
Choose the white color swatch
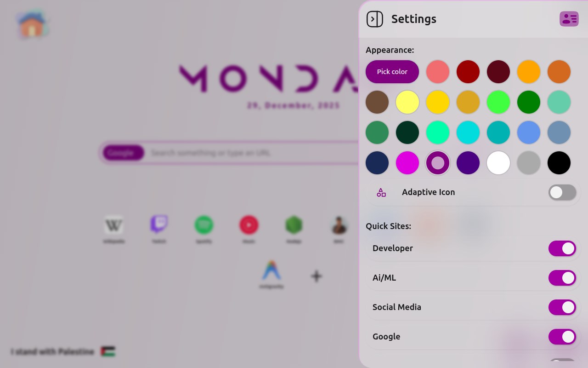(498, 163)
